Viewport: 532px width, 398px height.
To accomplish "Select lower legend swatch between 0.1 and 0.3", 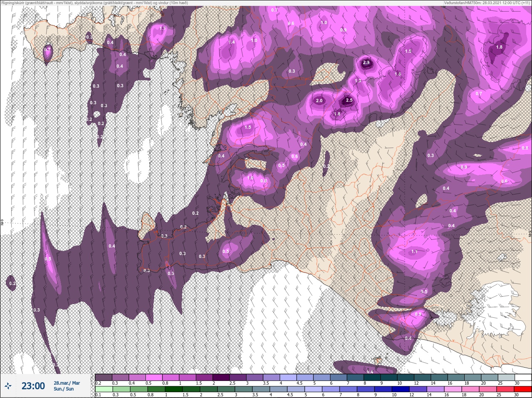I will [103, 389].
